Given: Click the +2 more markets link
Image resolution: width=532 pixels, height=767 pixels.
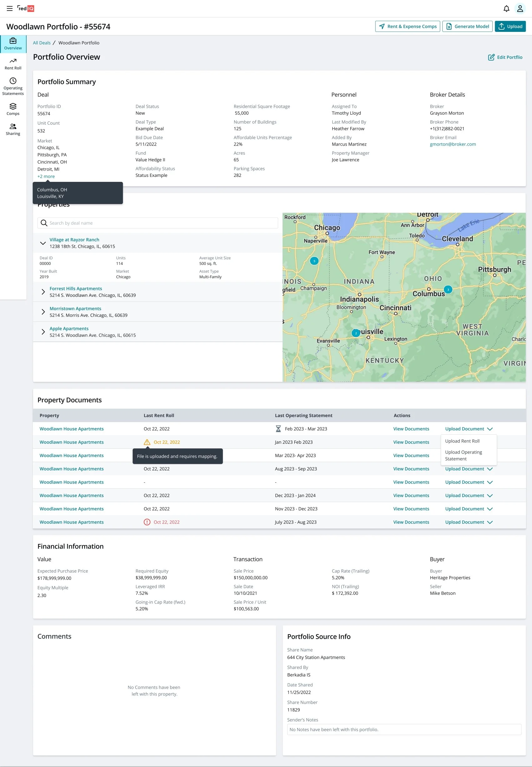Looking at the screenshot, I should coord(46,177).
